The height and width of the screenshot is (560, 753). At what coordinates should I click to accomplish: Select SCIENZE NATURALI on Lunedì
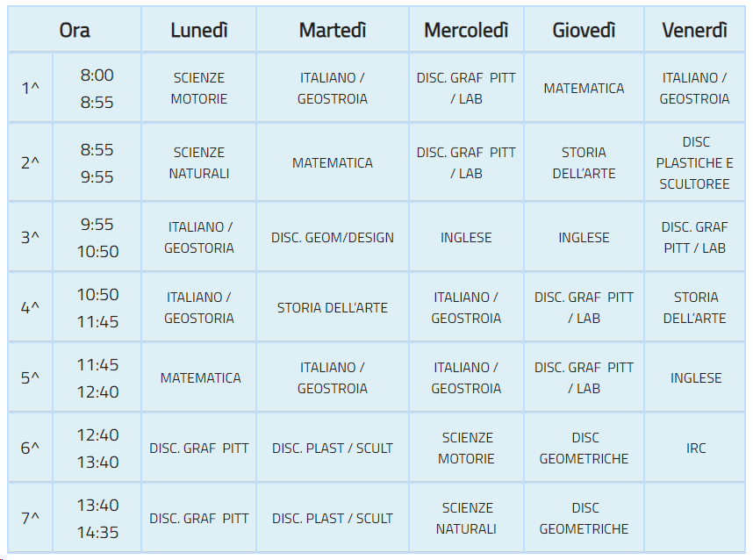[x=199, y=162]
